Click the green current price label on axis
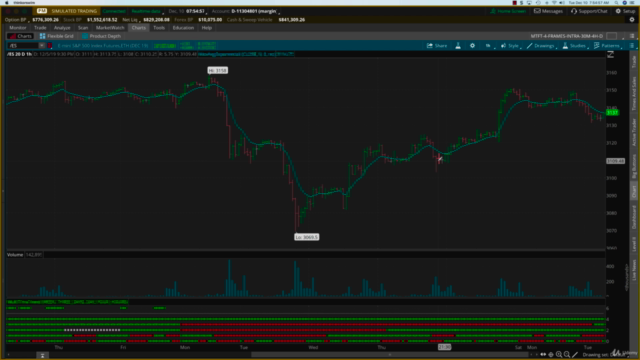This screenshot has height=360, width=640. [612, 113]
